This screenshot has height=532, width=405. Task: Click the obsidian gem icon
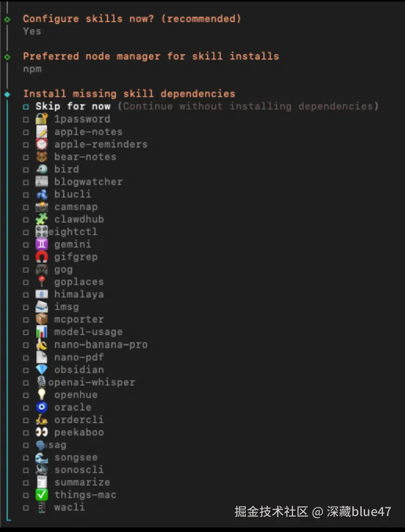42,370
